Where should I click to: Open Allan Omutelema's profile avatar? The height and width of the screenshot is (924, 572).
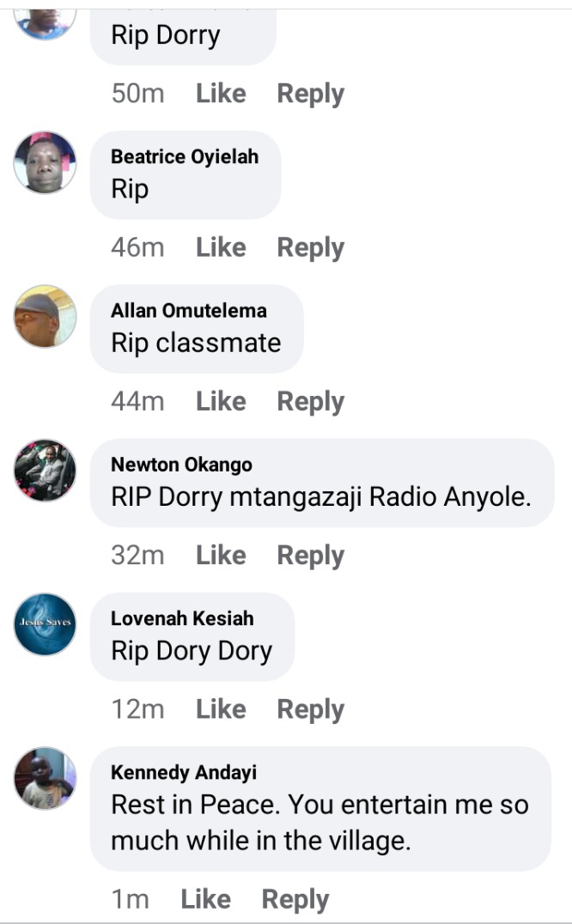pyautogui.click(x=46, y=317)
